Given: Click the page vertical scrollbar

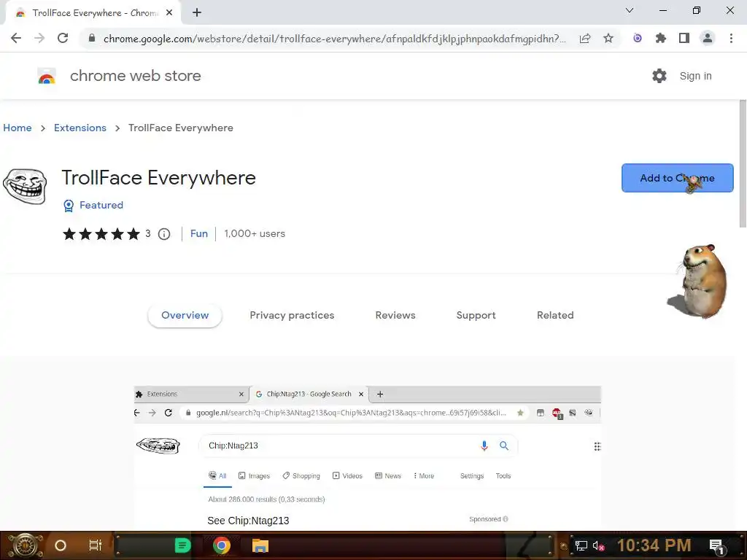Looking at the screenshot, I should point(743,163).
